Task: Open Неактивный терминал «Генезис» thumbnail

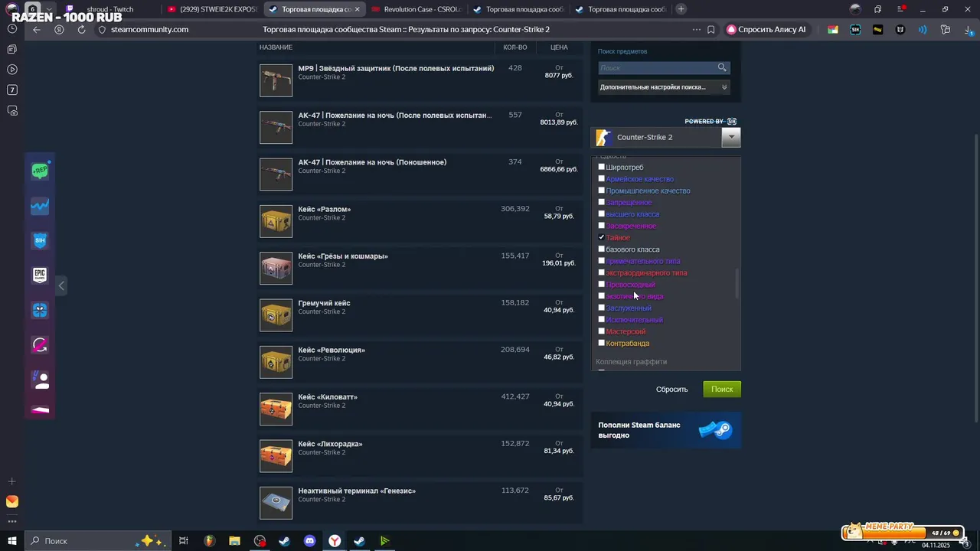Action: point(276,503)
